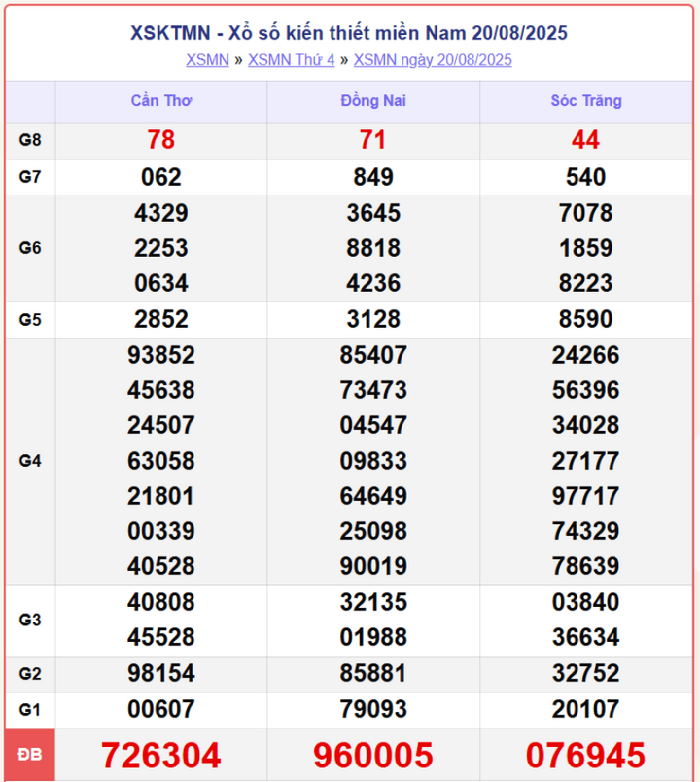
Task: Click the G2 number 98154
Action: (161, 673)
